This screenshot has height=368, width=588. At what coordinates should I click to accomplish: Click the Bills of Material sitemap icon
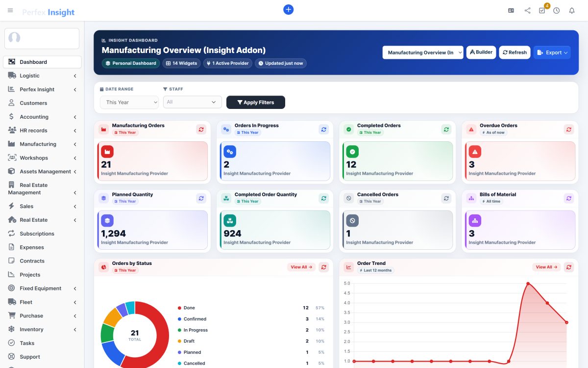pos(475,220)
